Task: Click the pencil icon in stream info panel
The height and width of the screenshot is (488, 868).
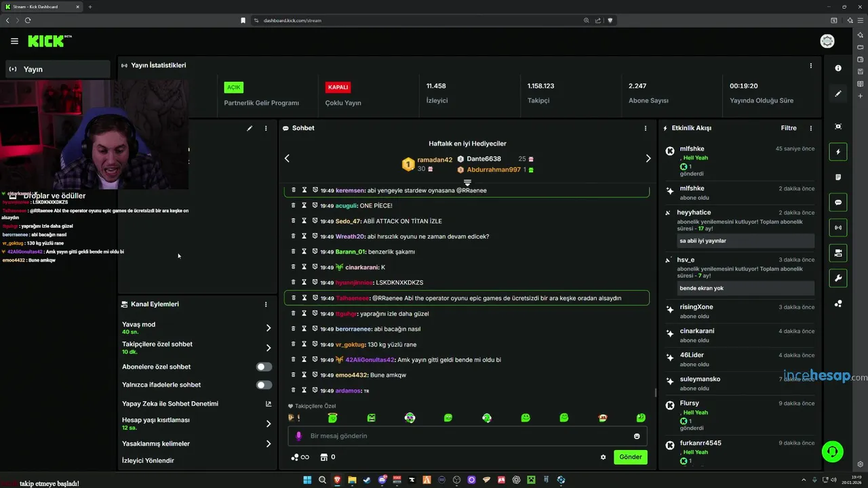Action: click(x=250, y=128)
